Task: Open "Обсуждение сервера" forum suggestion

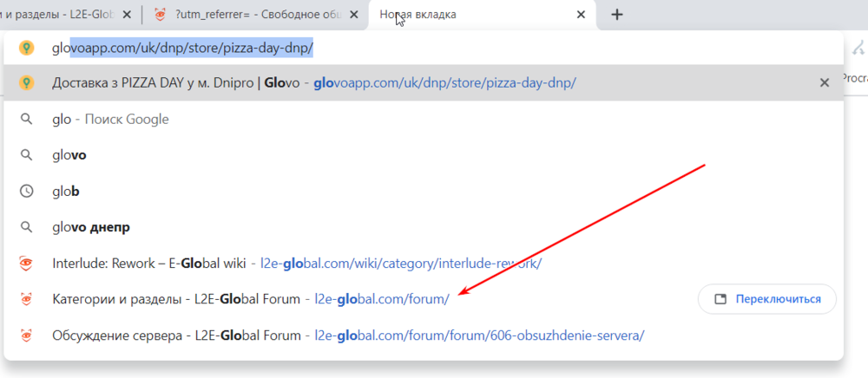Action: pos(347,335)
